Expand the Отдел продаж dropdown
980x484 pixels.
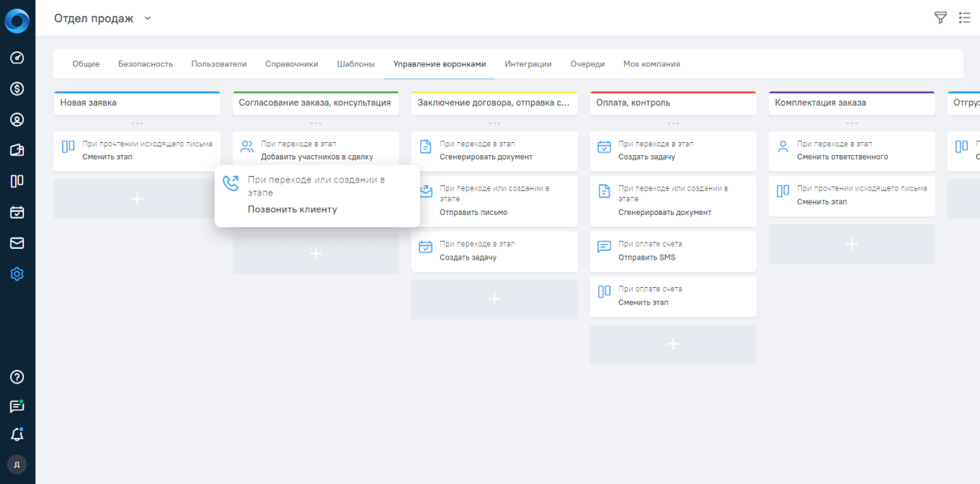pos(147,18)
